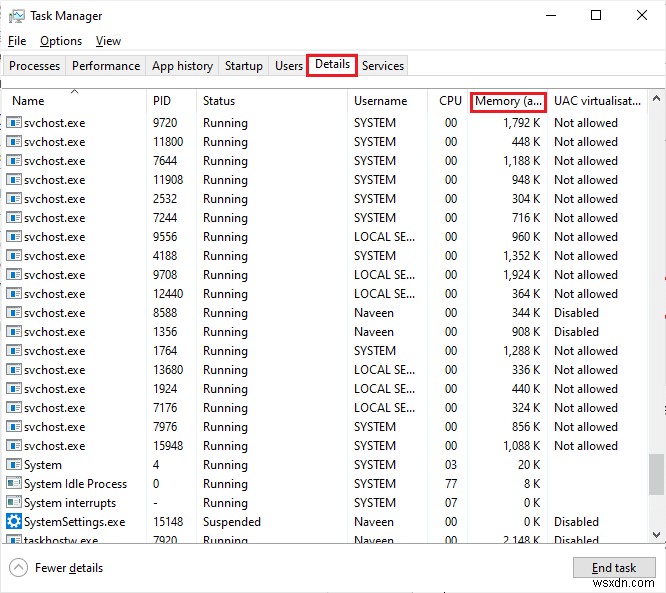Viewport: 666px width, 593px height.
Task: Open the Options menu
Action: tap(61, 41)
